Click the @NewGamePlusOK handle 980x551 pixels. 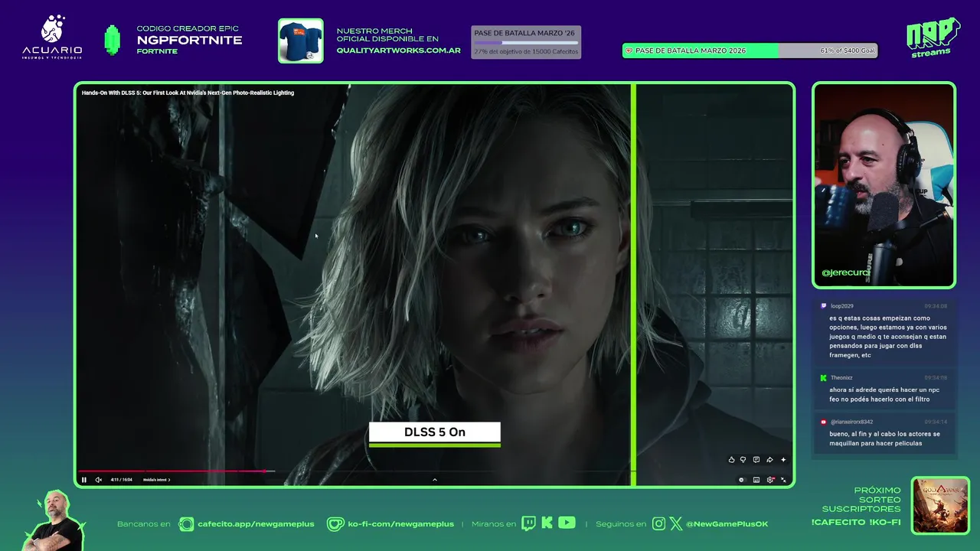tap(727, 524)
